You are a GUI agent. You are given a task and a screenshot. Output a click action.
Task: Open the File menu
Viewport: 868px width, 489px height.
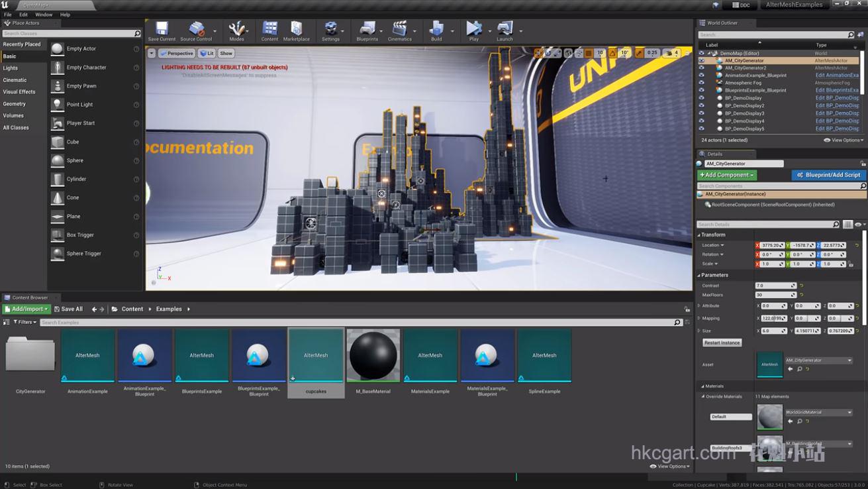click(8, 15)
